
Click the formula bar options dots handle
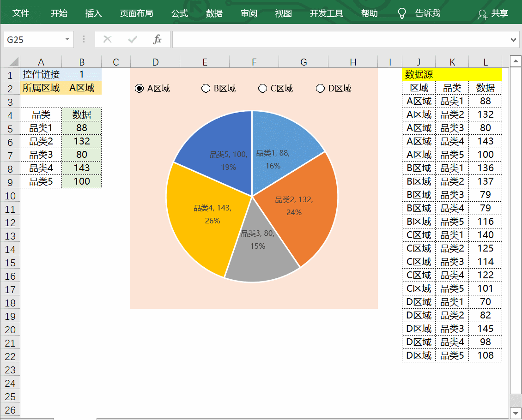click(x=84, y=39)
